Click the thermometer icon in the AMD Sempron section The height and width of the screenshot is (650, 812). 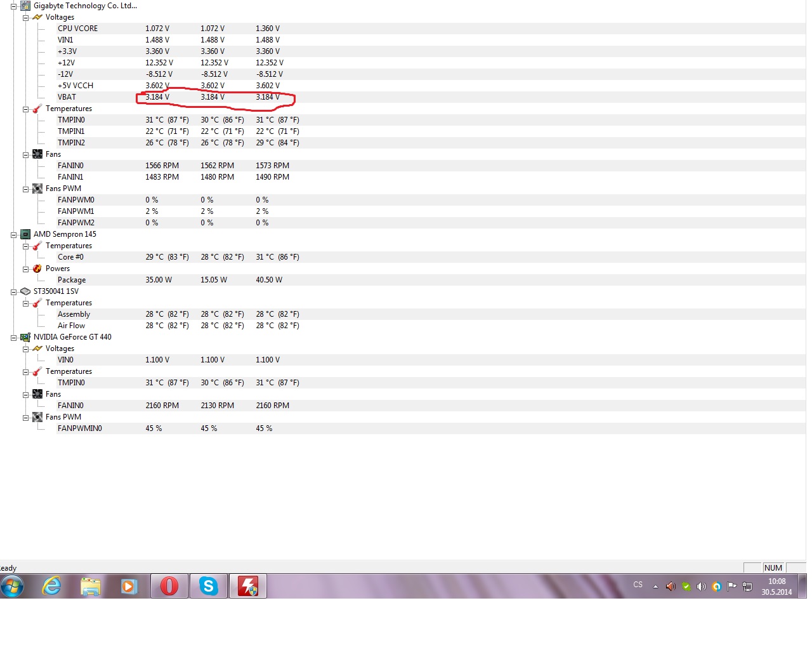pyautogui.click(x=37, y=246)
